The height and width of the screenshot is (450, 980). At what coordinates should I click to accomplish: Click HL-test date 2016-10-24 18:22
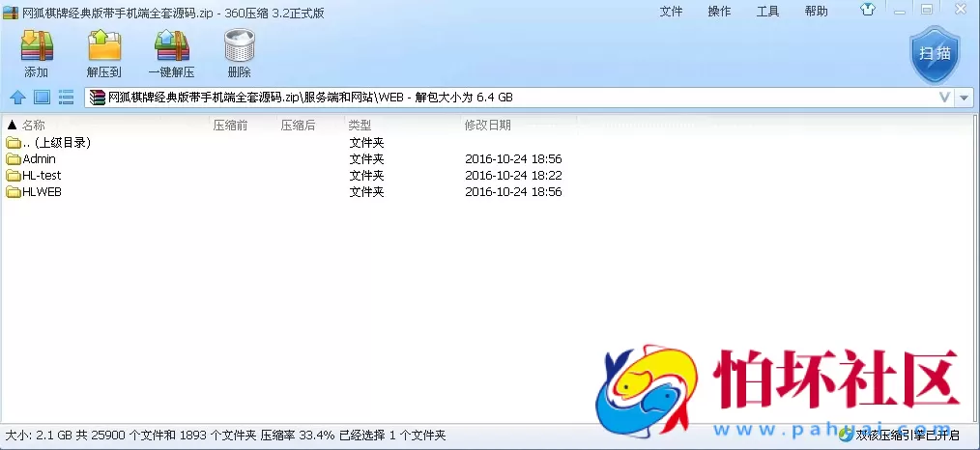[513, 176]
